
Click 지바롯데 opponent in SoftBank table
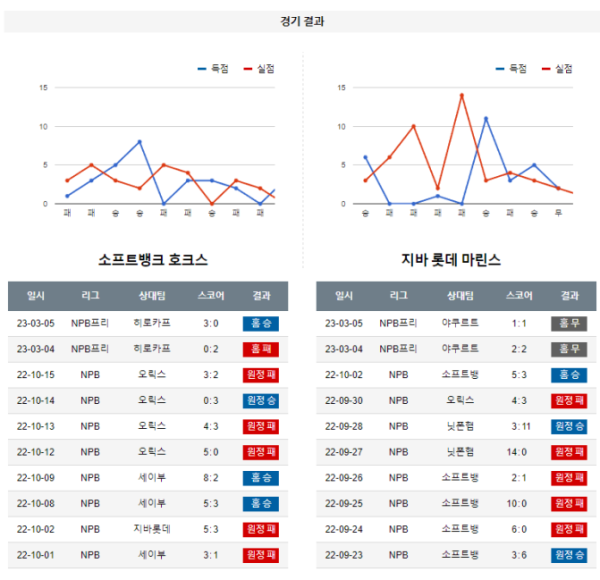coord(152,529)
